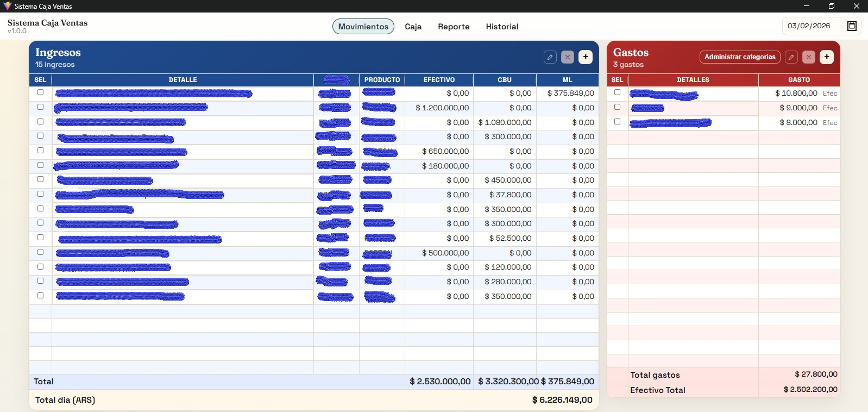Click the edit pencil icon in Ingresos header
868x412 pixels.
(x=550, y=57)
